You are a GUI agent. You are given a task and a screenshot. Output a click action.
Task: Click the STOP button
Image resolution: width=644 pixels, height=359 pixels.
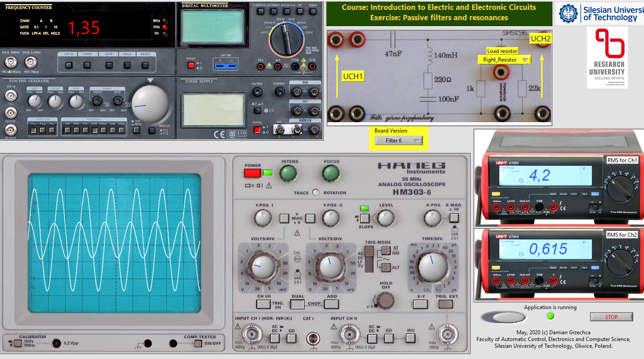[x=611, y=317]
